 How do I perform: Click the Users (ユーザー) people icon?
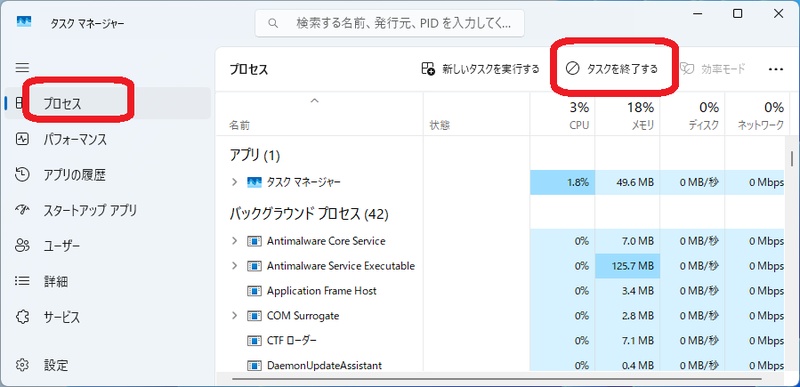point(22,246)
